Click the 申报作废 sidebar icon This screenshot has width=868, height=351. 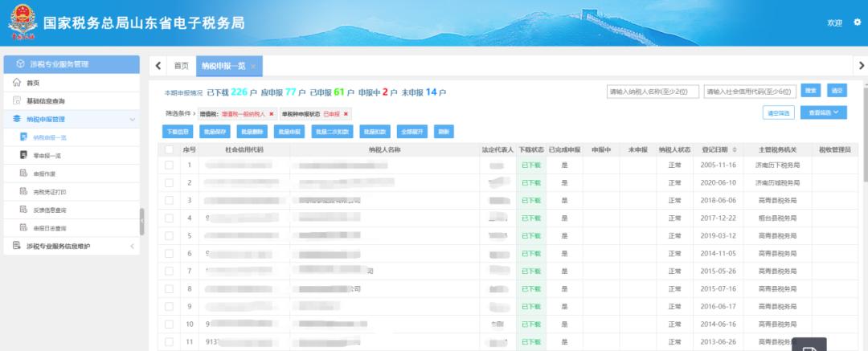point(24,173)
